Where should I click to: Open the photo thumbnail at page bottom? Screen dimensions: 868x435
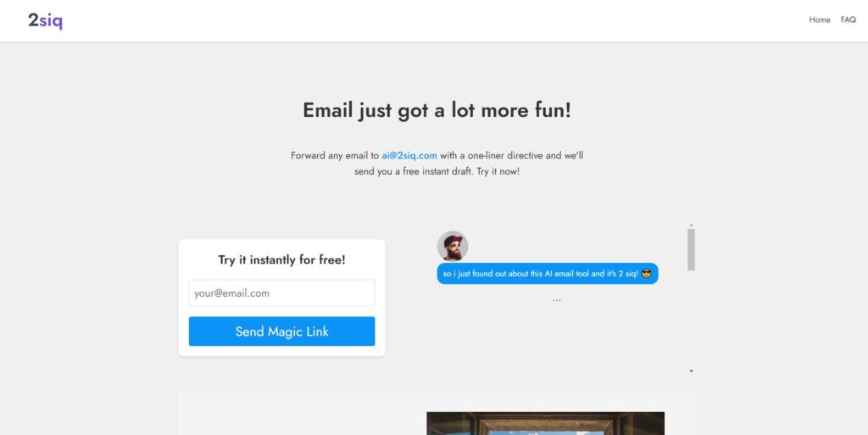point(545,423)
